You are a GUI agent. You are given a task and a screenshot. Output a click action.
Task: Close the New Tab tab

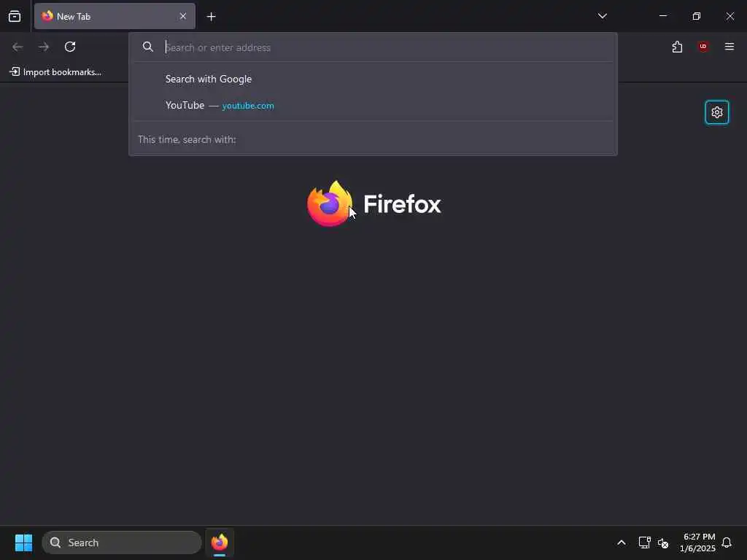(183, 16)
